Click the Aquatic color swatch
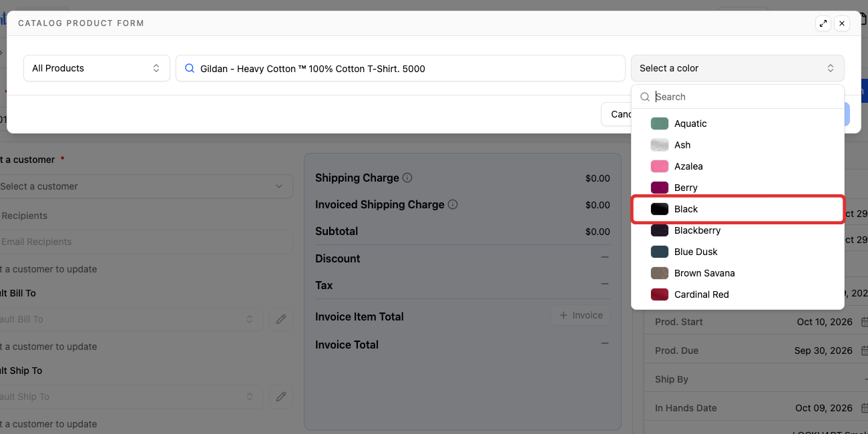This screenshot has height=434, width=868. [x=660, y=124]
